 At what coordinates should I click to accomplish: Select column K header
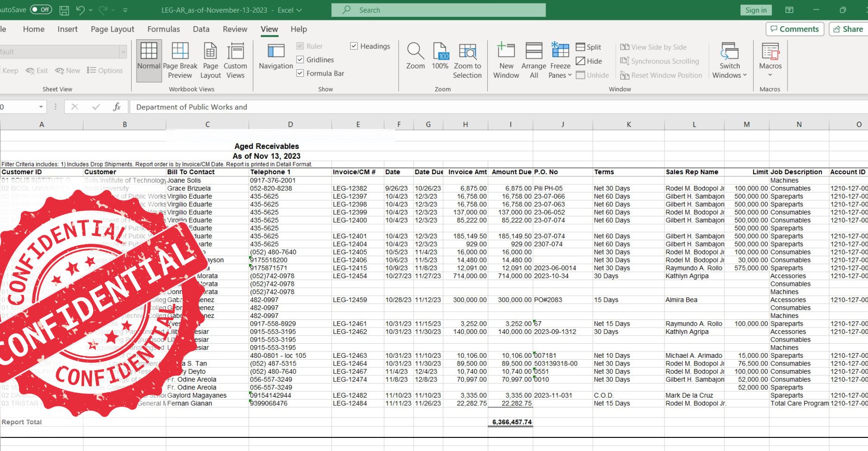(x=629, y=124)
